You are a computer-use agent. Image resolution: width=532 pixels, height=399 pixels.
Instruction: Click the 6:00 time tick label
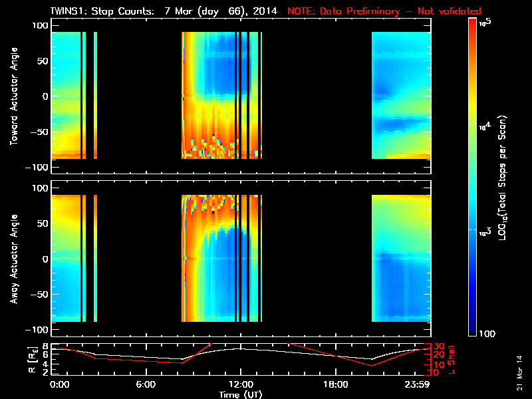pyautogui.click(x=146, y=384)
